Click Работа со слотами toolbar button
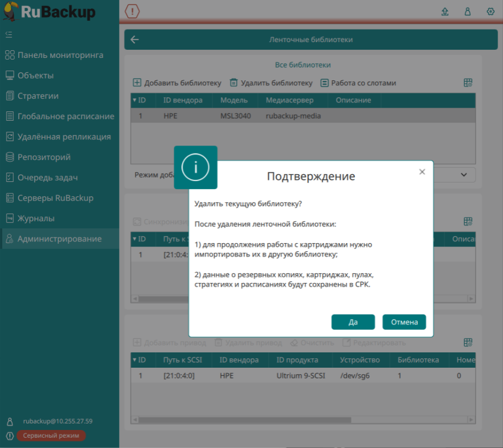The height and width of the screenshot is (448, 503). tap(358, 83)
